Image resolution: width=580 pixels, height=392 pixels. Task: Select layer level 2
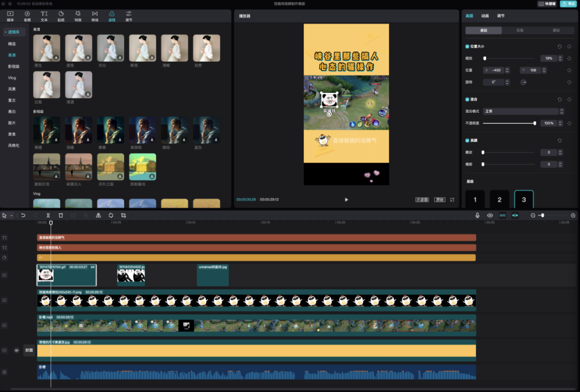(499, 200)
